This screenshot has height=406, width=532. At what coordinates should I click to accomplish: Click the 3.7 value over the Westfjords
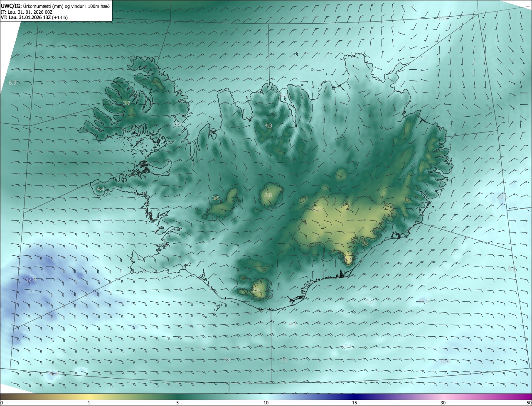click(127, 103)
